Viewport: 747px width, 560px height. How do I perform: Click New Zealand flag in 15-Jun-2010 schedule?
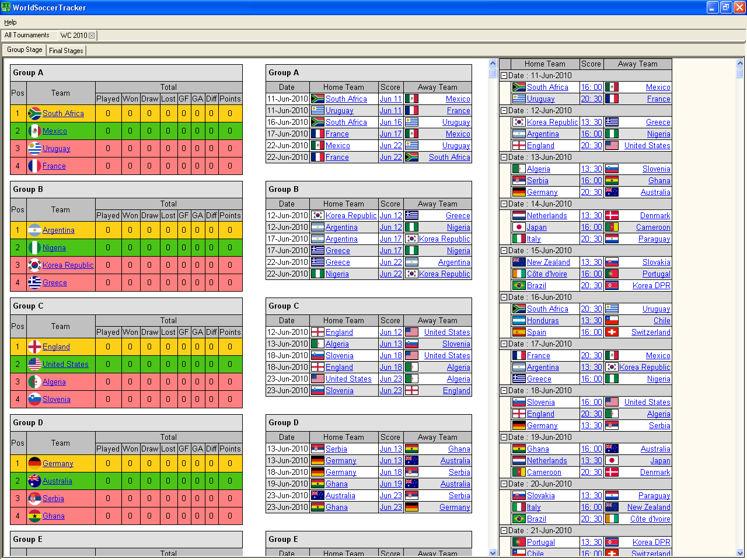519,262
